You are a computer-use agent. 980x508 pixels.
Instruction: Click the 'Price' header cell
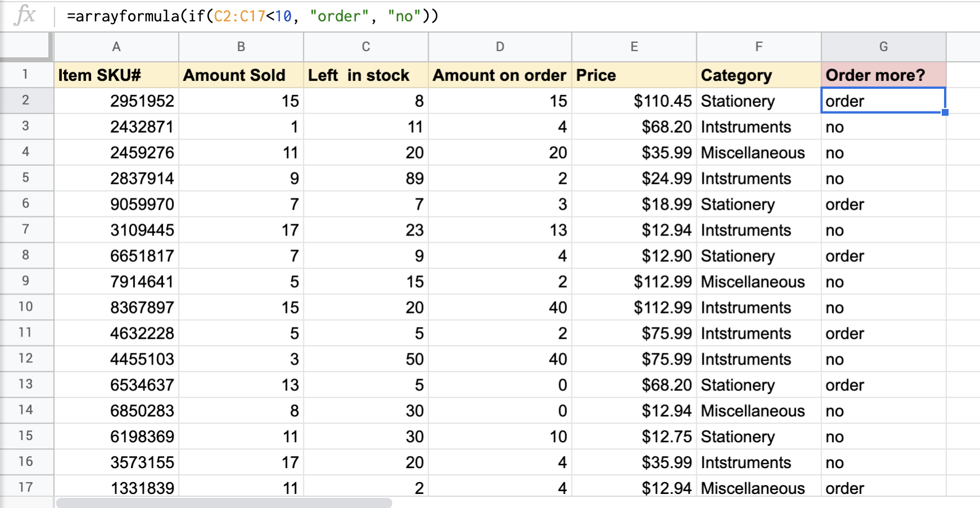pos(634,75)
